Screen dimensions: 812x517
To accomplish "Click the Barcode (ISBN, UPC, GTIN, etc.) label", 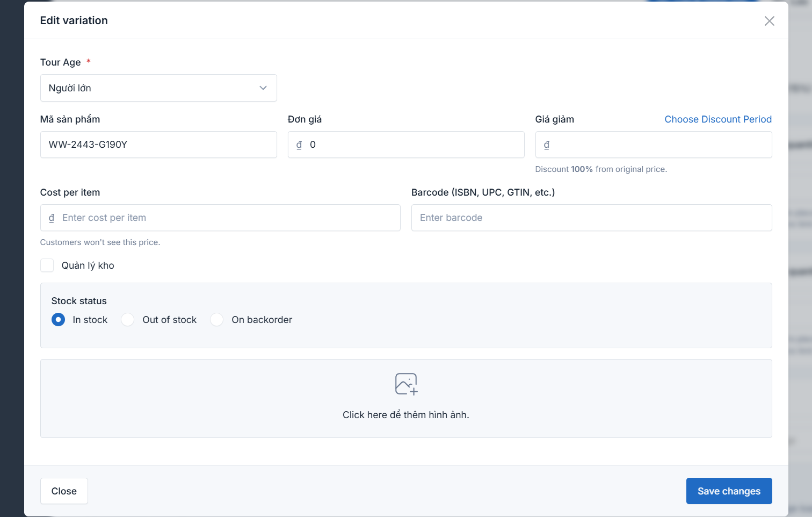I will (483, 192).
